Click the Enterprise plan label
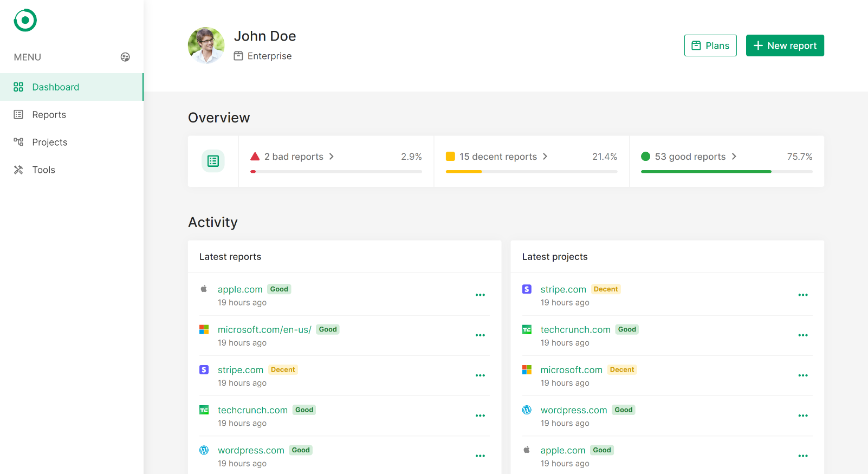Image resolution: width=868 pixels, height=474 pixels. (269, 56)
